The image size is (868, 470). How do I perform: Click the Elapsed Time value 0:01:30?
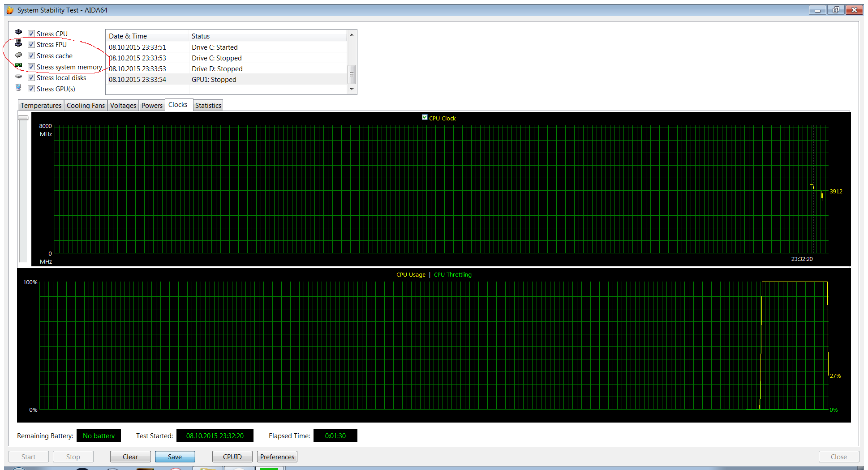335,436
